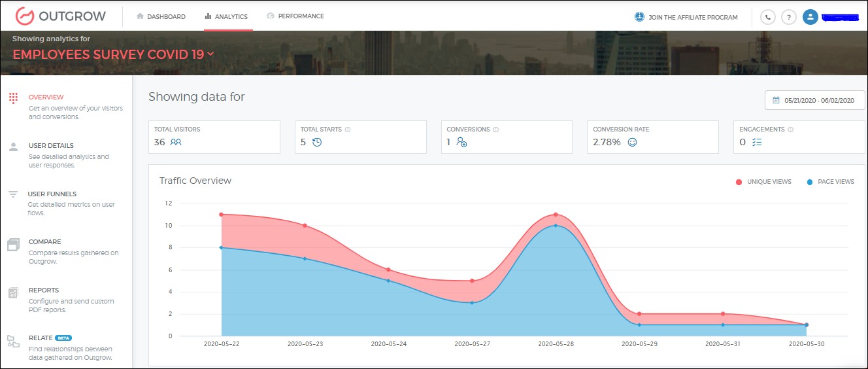This screenshot has width=868, height=369.
Task: Toggle Page Views legend series
Action: pyautogui.click(x=831, y=182)
